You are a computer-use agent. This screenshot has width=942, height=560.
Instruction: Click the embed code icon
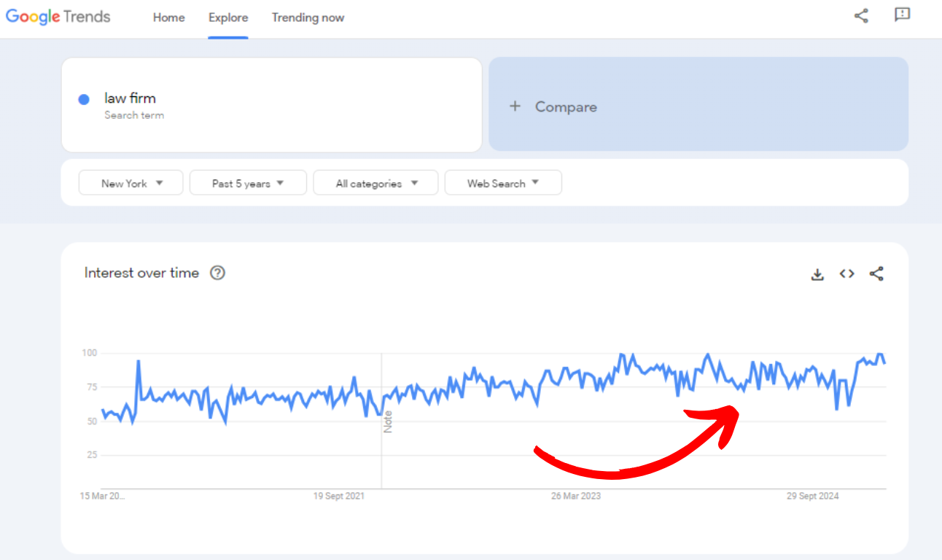[x=846, y=274]
